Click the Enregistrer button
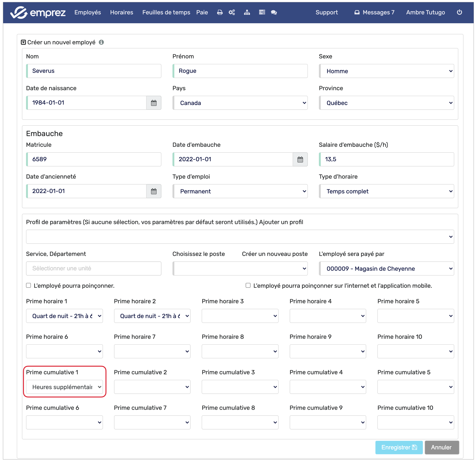Image resolution: width=476 pixels, height=462 pixels. pyautogui.click(x=399, y=447)
